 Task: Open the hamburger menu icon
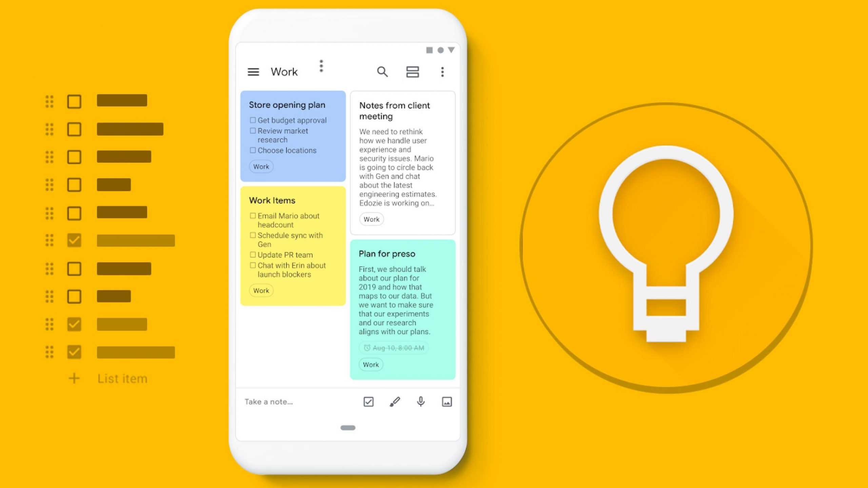[x=254, y=72]
